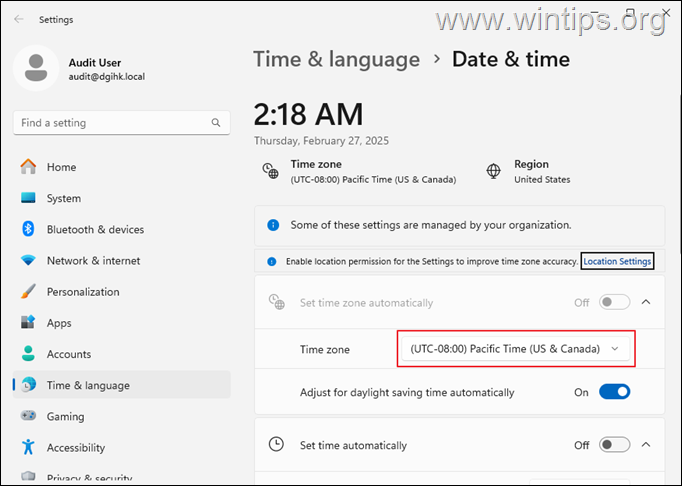The height and width of the screenshot is (486, 682).
Task: Open the Apps icon in sidebar
Action: pos(28,322)
